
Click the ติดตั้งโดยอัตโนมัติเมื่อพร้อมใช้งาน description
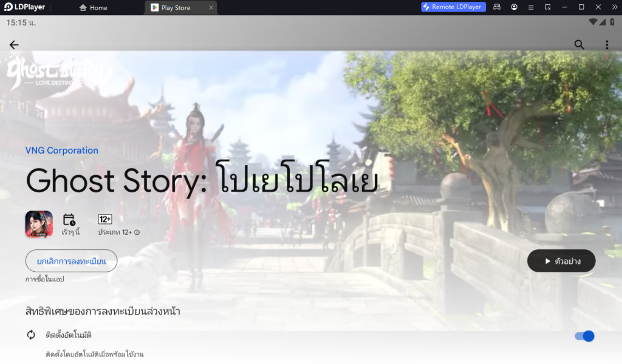tap(94, 354)
